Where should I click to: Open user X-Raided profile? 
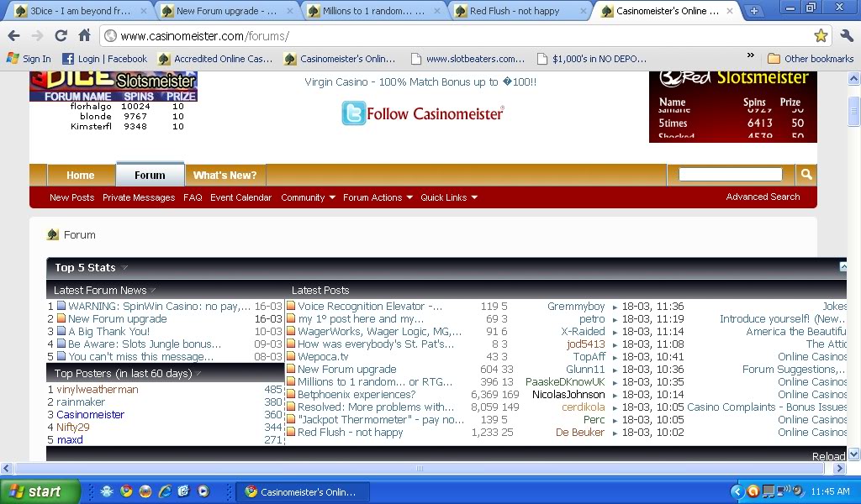(583, 331)
